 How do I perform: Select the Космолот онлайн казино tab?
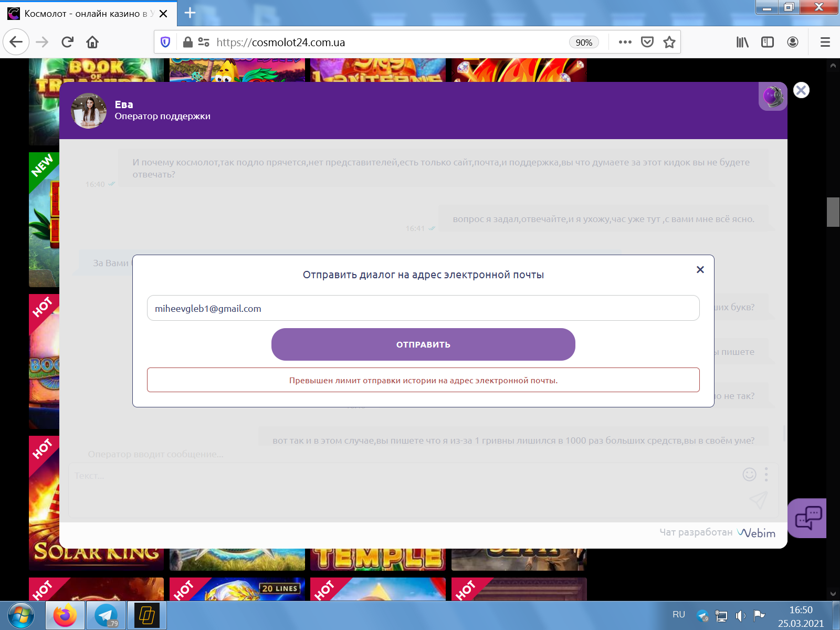tap(88, 14)
